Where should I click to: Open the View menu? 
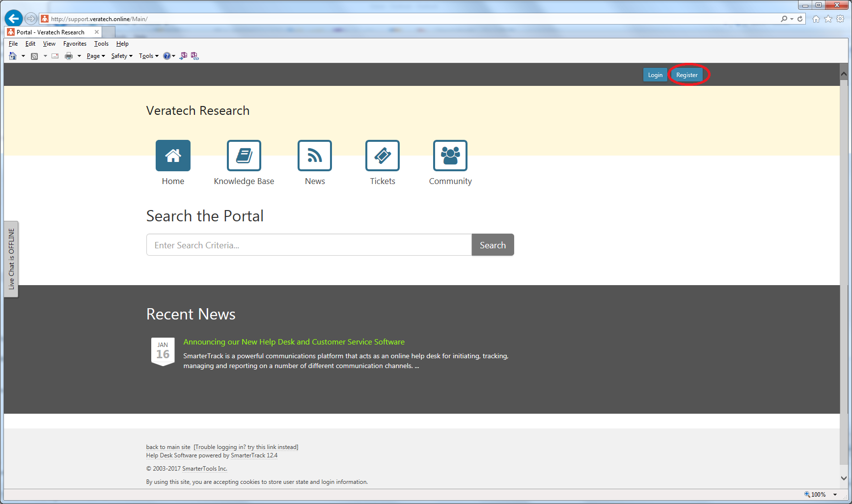[49, 44]
